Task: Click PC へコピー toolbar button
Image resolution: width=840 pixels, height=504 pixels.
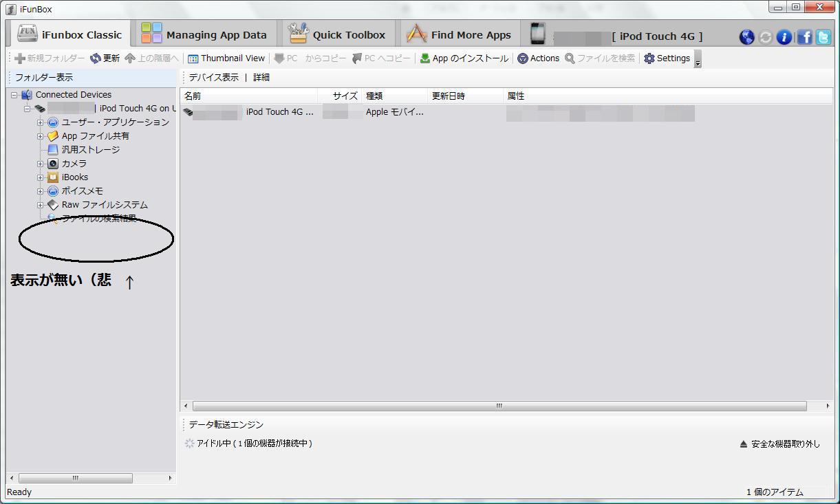Action: coord(381,58)
